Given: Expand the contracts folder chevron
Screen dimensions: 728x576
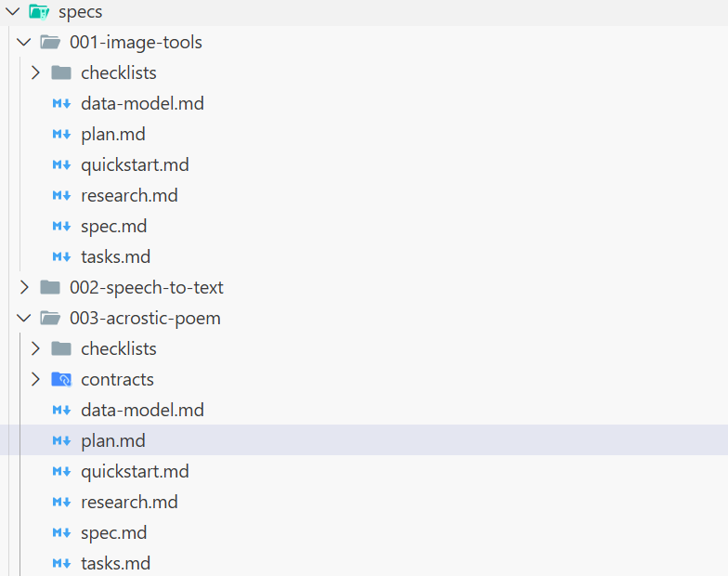Looking at the screenshot, I should (35, 379).
